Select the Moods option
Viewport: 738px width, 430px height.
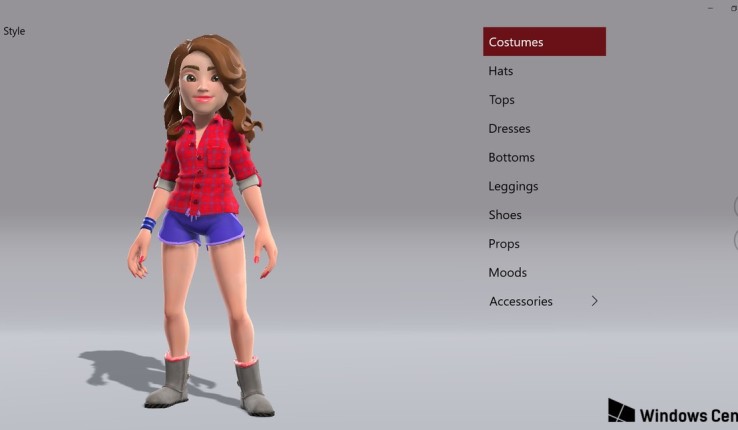tap(507, 273)
